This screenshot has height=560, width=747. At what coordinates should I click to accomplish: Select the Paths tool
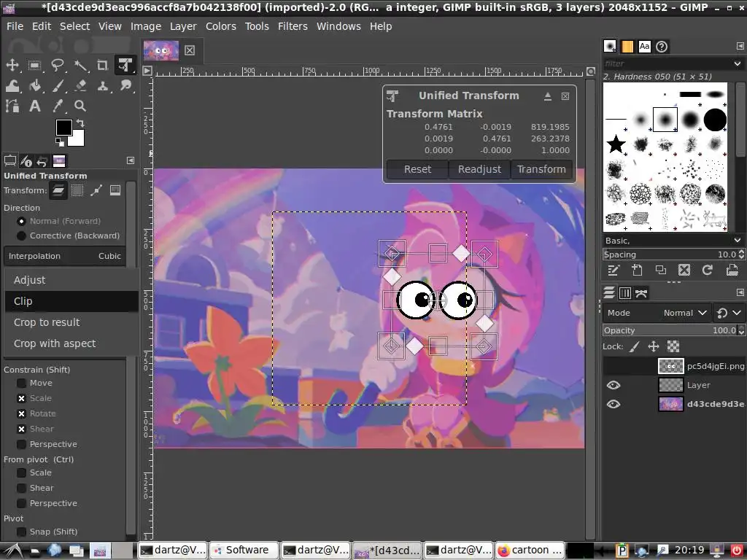pos(12,106)
